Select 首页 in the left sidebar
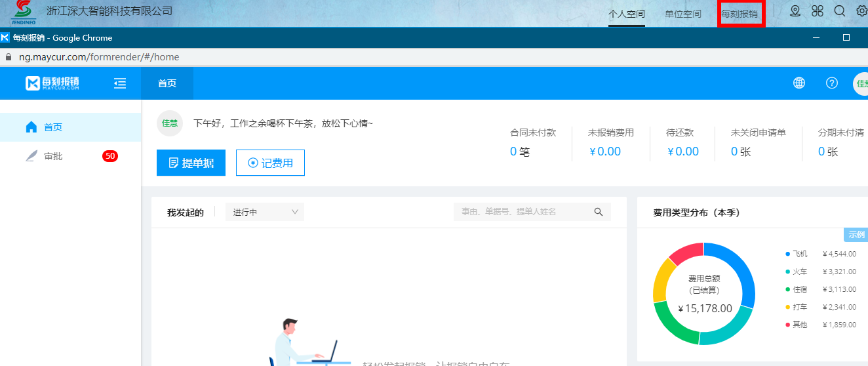Image resolution: width=868 pixels, height=366 pixels. pyautogui.click(x=53, y=127)
